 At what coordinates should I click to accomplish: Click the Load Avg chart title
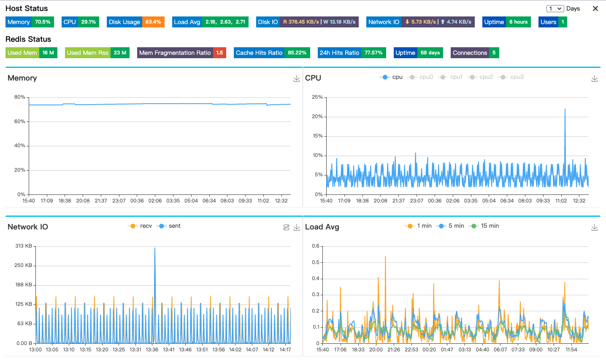322,227
